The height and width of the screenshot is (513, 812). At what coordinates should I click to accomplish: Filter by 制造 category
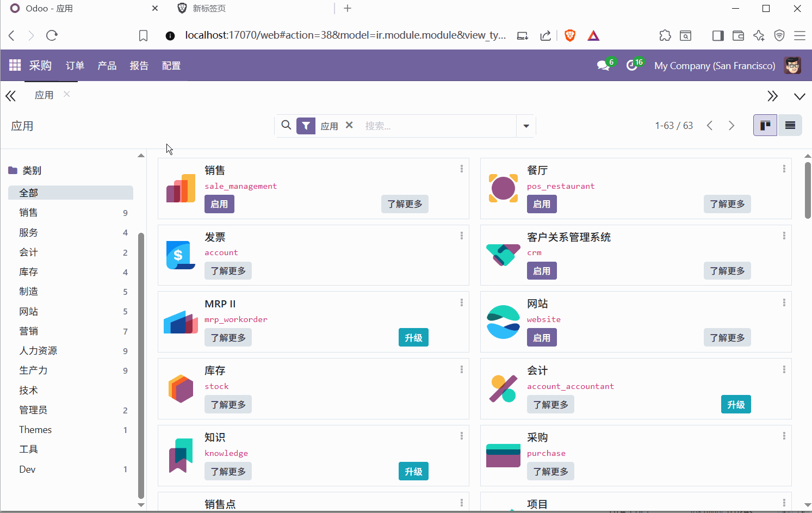point(71,292)
